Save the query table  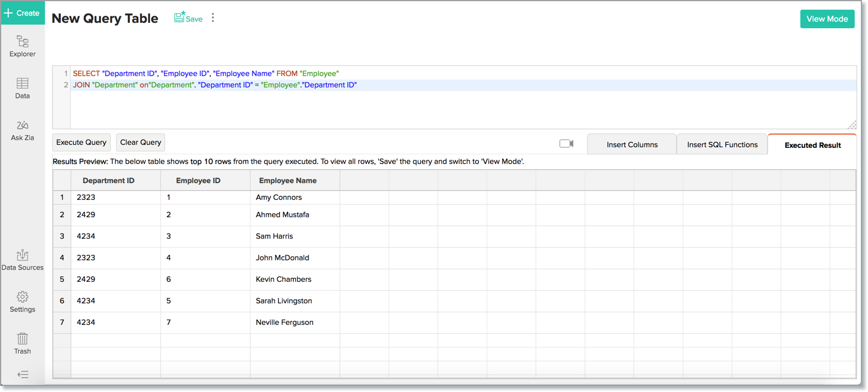(188, 19)
